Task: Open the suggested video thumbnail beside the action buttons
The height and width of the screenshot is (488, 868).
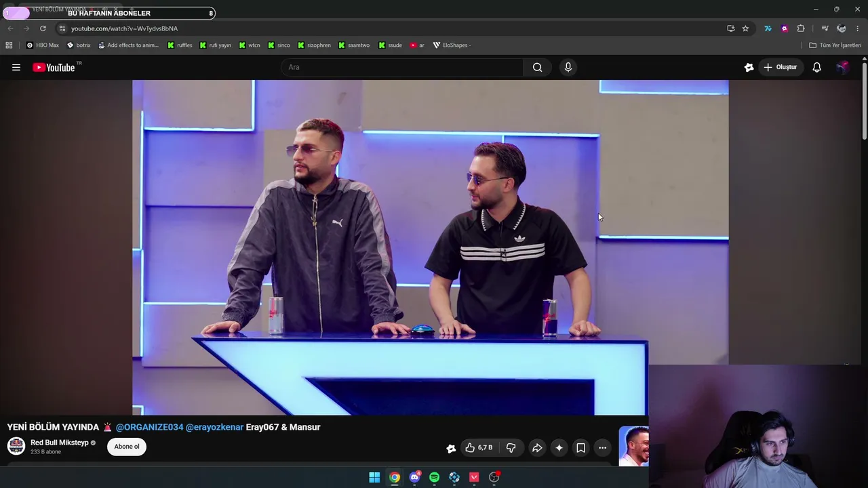Action: point(633,446)
